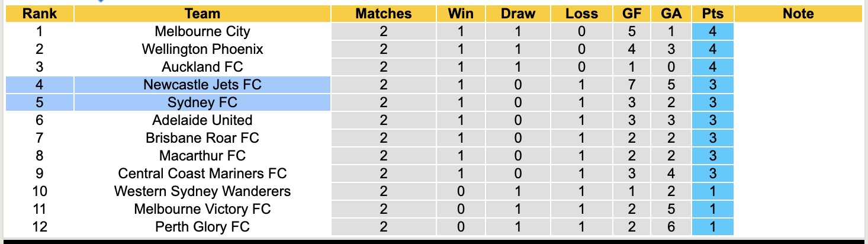Click the highlighted Sydney FC team name
The image size is (868, 244).
202,102
